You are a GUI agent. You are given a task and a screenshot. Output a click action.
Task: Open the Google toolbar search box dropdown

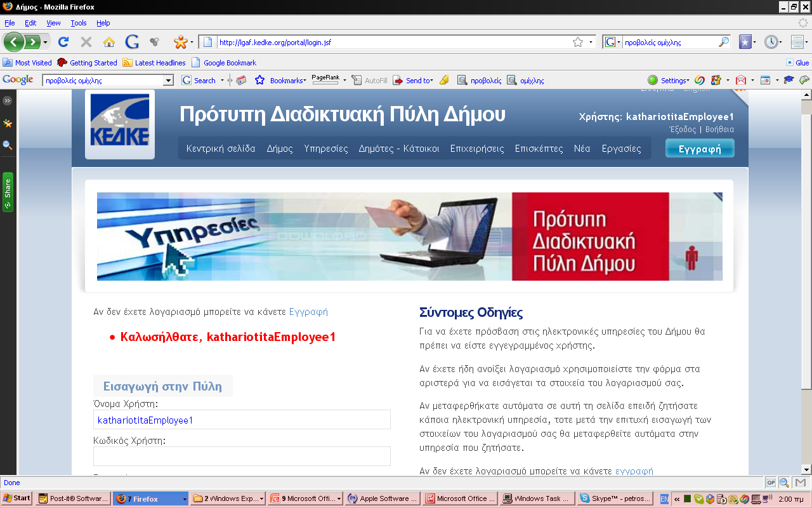click(168, 81)
